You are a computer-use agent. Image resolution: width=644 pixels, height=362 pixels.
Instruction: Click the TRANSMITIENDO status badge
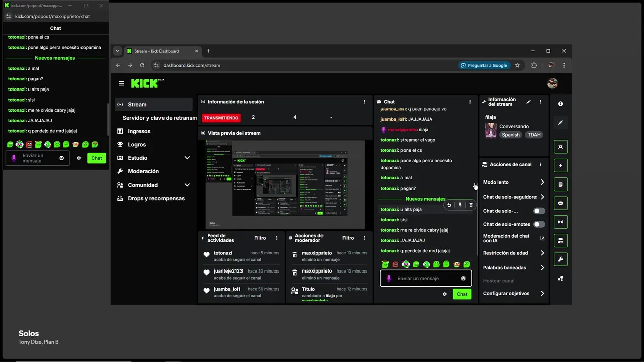pos(221,118)
